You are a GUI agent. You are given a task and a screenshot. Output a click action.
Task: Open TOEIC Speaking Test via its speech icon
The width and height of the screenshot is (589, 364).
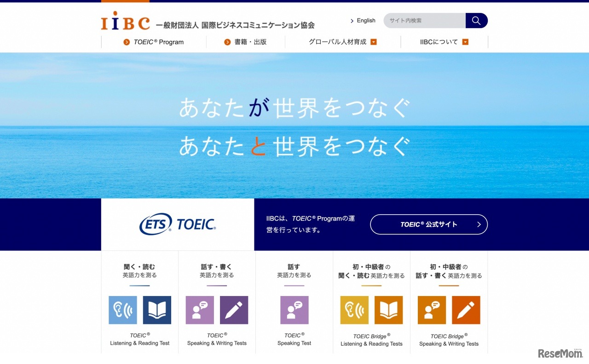click(x=294, y=310)
